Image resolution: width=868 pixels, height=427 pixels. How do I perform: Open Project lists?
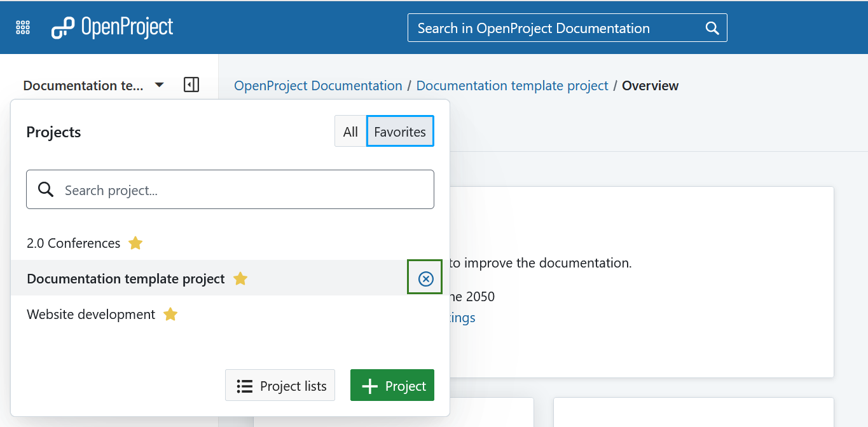280,385
